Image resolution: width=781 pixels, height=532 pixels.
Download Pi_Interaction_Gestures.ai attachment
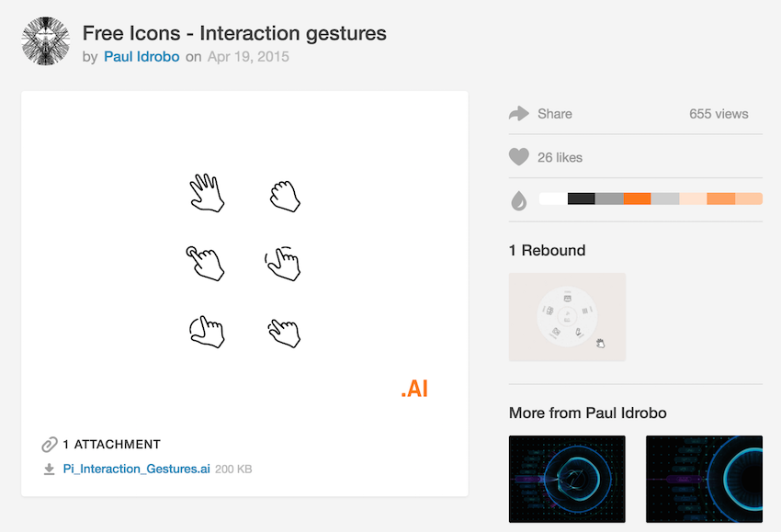click(x=136, y=470)
